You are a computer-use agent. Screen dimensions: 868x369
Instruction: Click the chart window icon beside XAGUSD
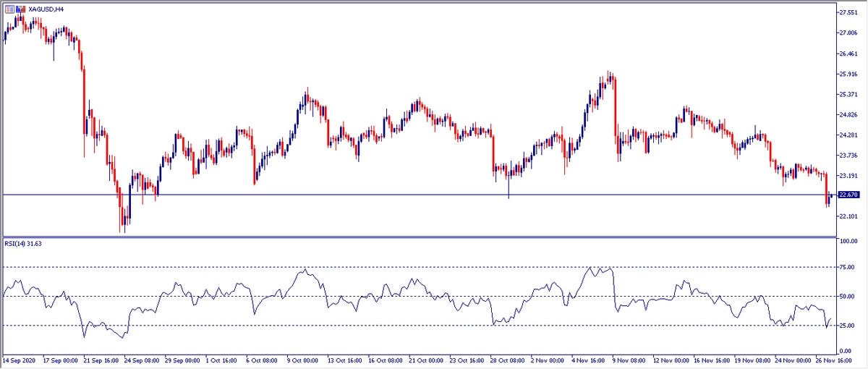pos(9,9)
